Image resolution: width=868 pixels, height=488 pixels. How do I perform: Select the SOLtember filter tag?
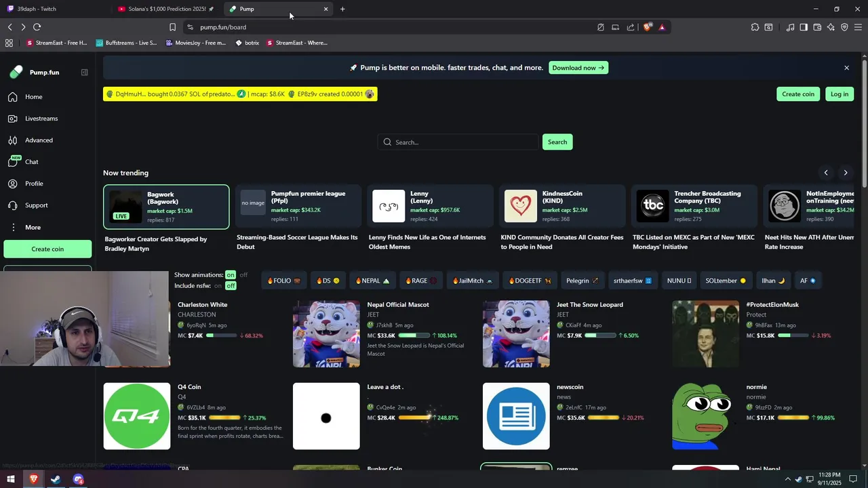[x=726, y=281]
